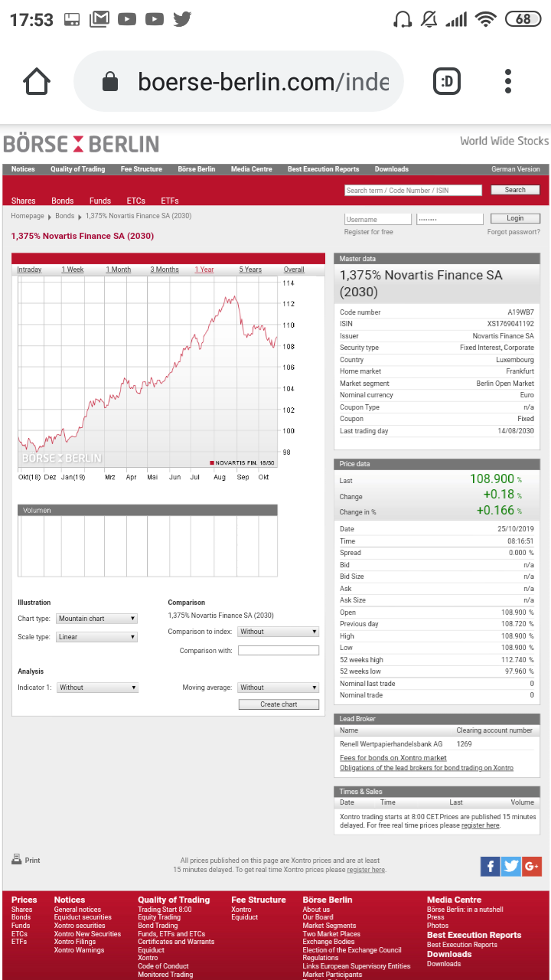Open footer About us link
This screenshot has height=980, width=551.
pyautogui.click(x=316, y=910)
